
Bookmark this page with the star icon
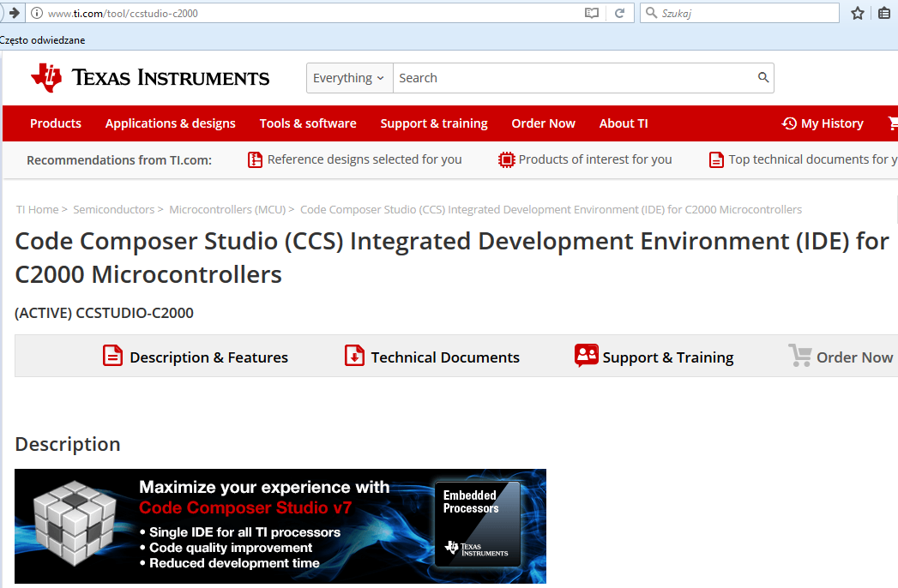pos(858,13)
